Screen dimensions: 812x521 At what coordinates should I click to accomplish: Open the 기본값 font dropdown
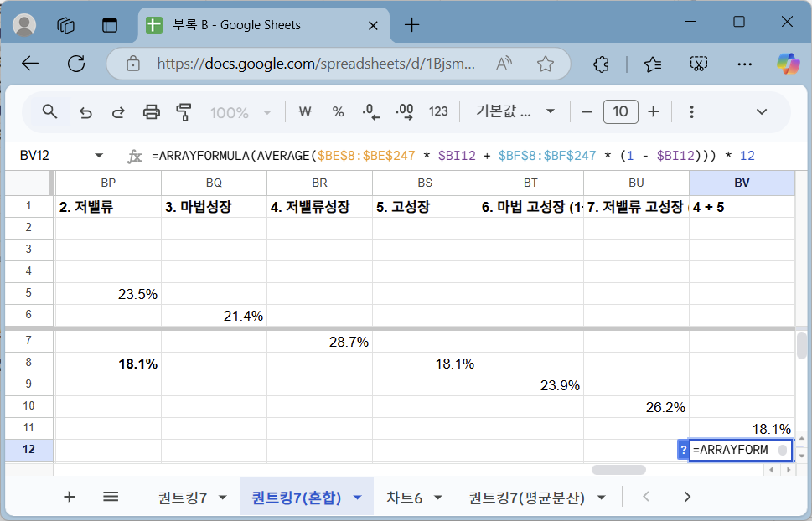pyautogui.click(x=515, y=111)
